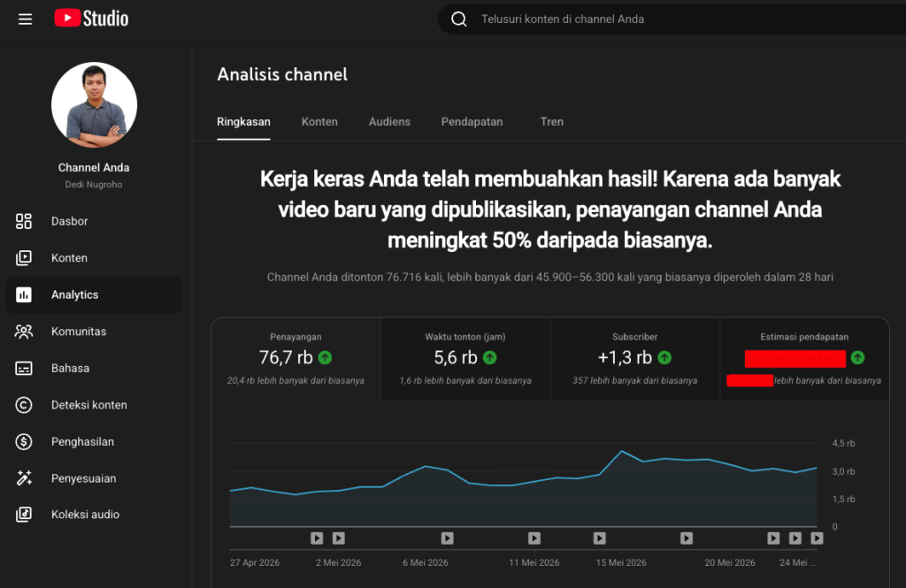Click green up arrow beside +1,3 rb
The width and height of the screenshot is (906, 588).
664,357
